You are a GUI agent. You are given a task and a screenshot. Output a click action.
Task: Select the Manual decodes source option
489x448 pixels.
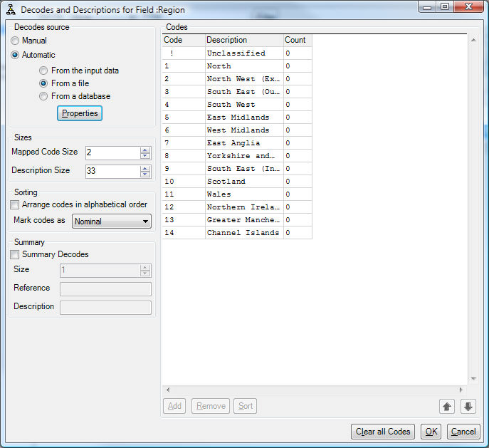tap(15, 41)
